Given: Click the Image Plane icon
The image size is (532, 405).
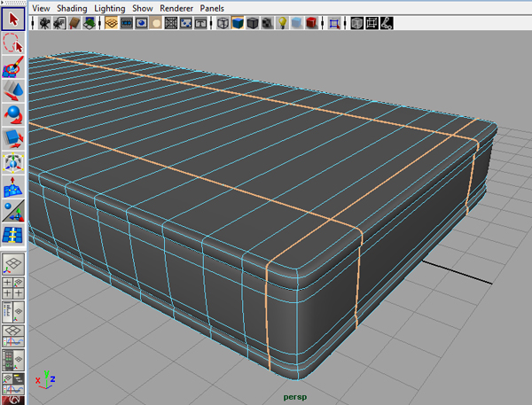Looking at the screenshot, I should tap(89, 23).
